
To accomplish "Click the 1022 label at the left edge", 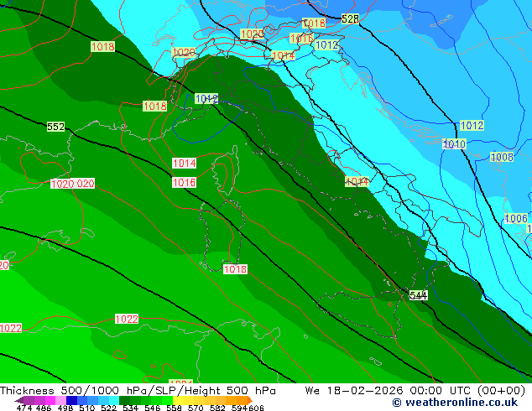I will [x=11, y=328].
